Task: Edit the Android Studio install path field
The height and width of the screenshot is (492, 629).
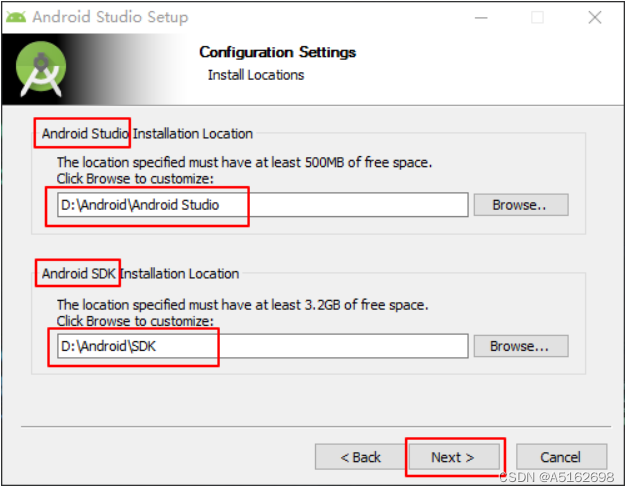Action: 264,206
